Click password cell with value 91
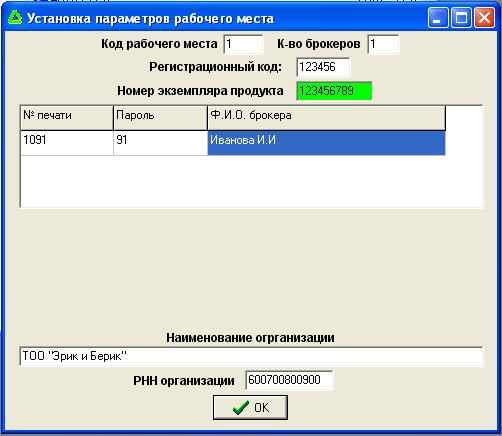Viewport: 502px width, 436px height. [x=160, y=143]
